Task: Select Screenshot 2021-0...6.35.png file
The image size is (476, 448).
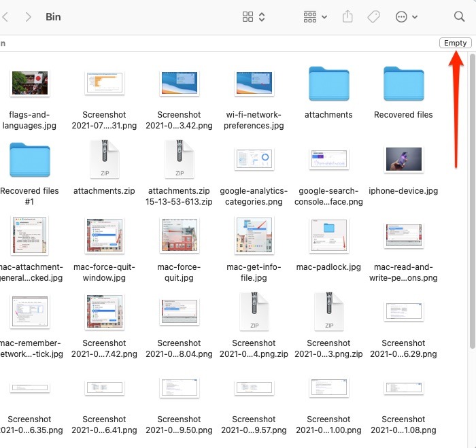Action: 30,387
